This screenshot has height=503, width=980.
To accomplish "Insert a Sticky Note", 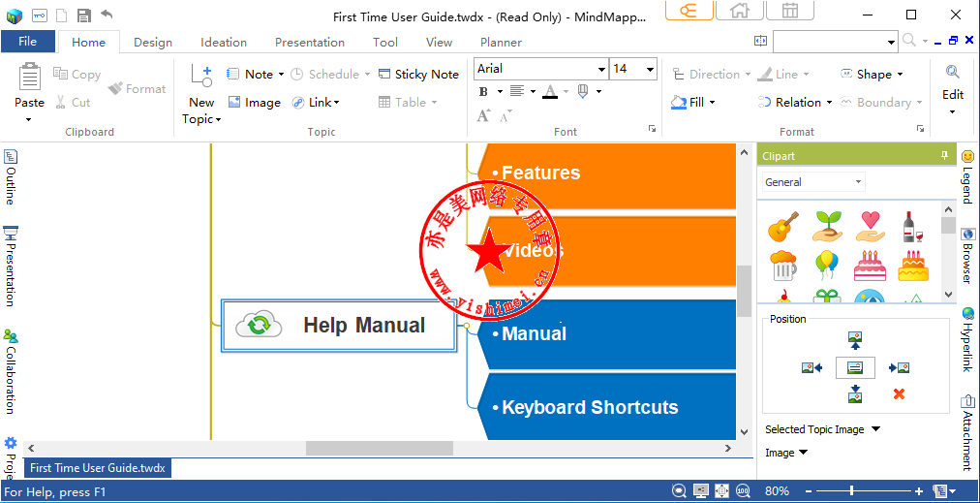I will tap(418, 74).
